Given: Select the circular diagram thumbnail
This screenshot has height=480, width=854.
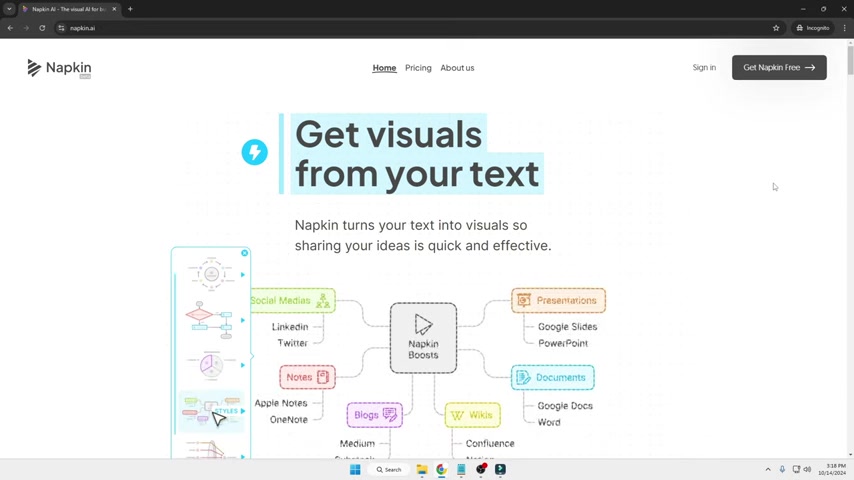Looking at the screenshot, I should pyautogui.click(x=211, y=274).
